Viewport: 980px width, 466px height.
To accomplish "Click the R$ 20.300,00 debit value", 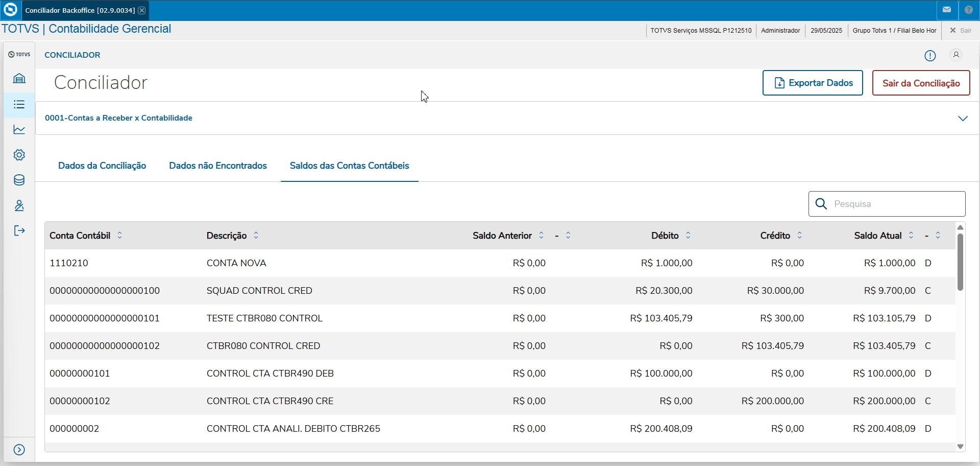I will coord(664,291).
